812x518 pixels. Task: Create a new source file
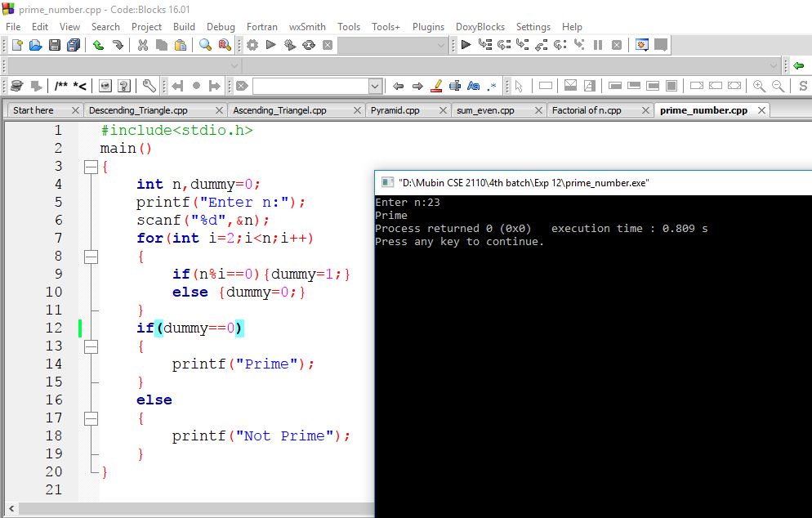16,45
